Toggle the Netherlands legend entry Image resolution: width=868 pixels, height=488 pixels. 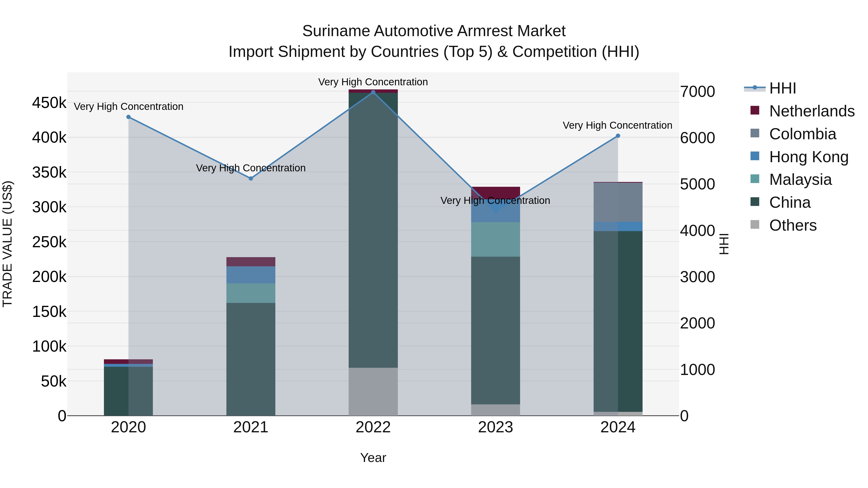[803, 111]
